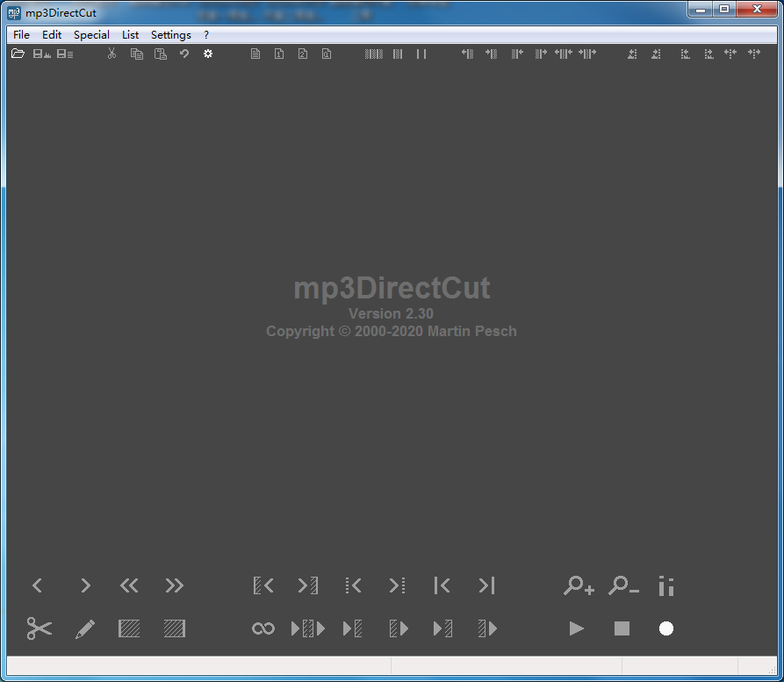Viewport: 784px width, 682px height.
Task: Open the Edit menu
Action: [52, 35]
